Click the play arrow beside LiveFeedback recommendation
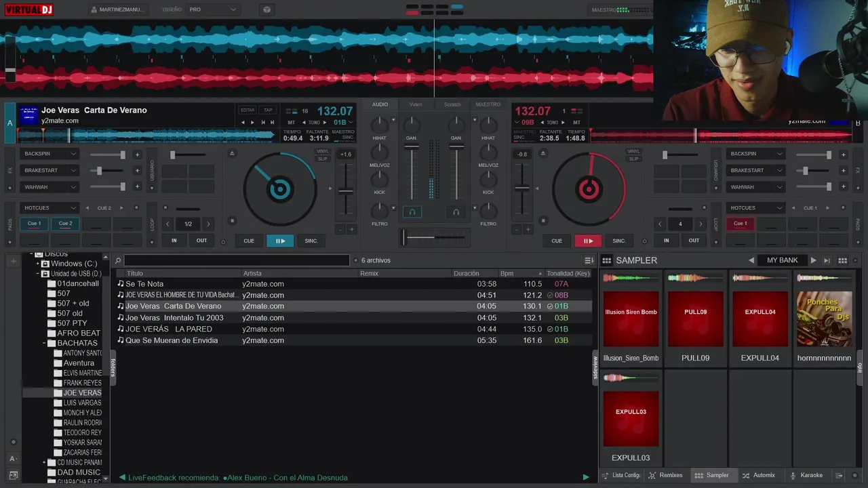Viewport: 868px width, 488px height. 586,477
